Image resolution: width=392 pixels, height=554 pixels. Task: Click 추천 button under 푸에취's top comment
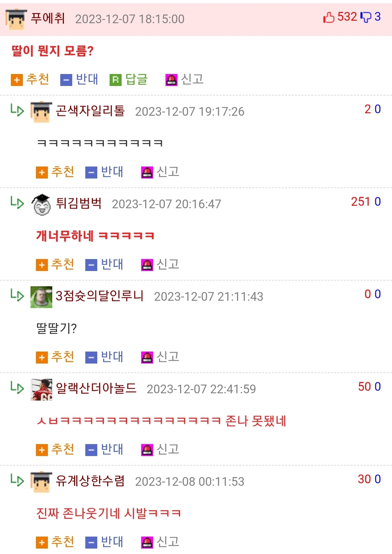click(30, 79)
